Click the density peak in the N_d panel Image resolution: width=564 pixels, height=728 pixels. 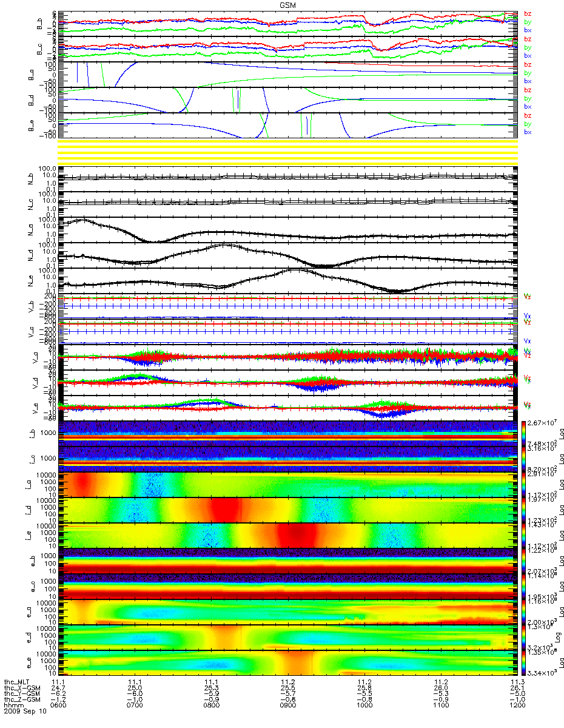(224, 245)
